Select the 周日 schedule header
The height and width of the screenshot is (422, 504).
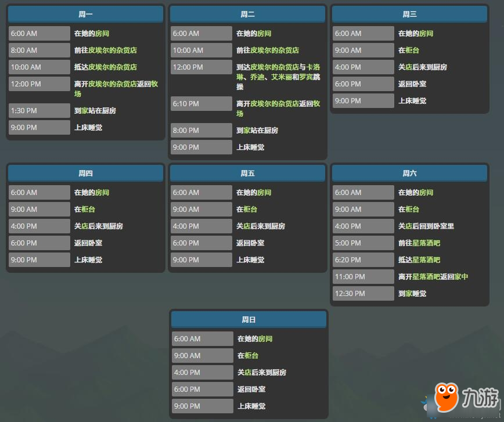[x=249, y=320]
